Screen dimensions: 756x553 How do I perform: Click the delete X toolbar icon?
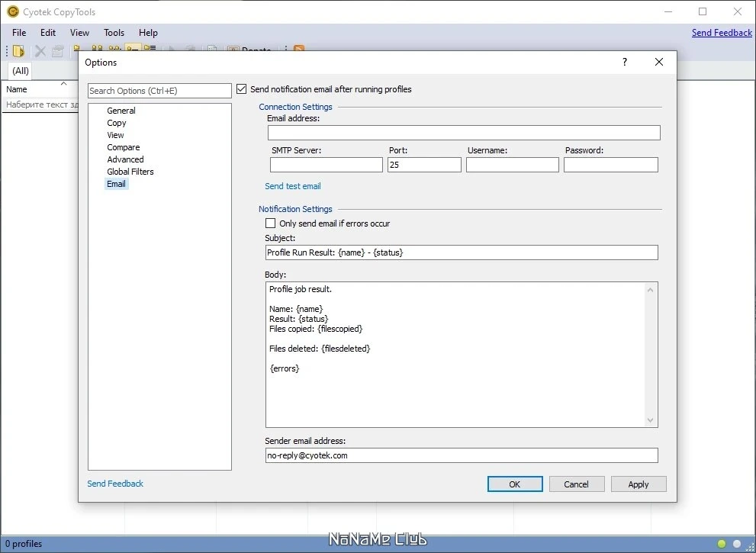(40, 50)
